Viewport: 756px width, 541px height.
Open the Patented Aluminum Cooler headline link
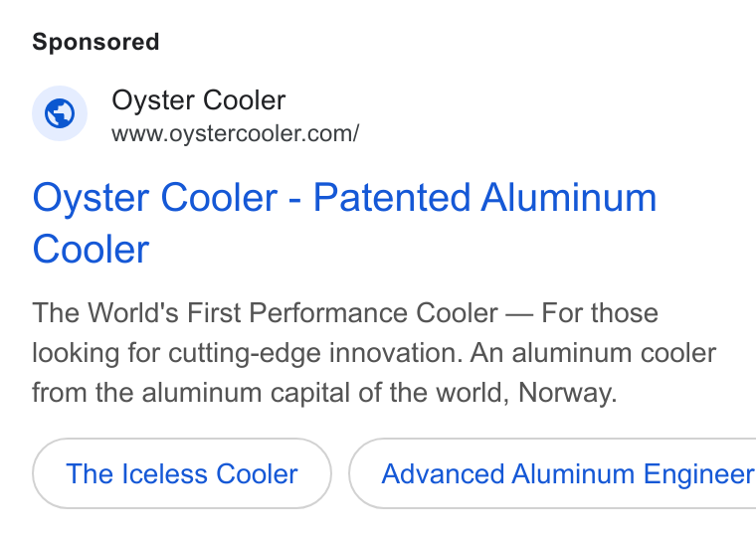[x=344, y=223]
